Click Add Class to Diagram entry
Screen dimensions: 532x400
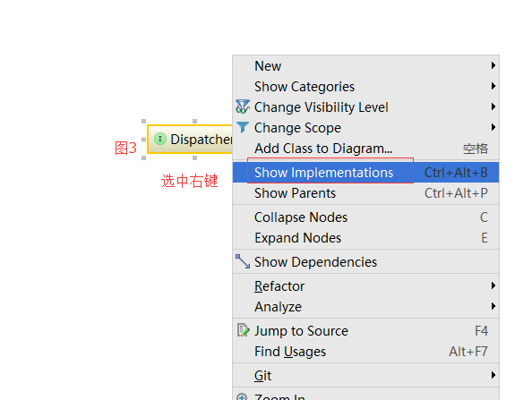coord(365,149)
